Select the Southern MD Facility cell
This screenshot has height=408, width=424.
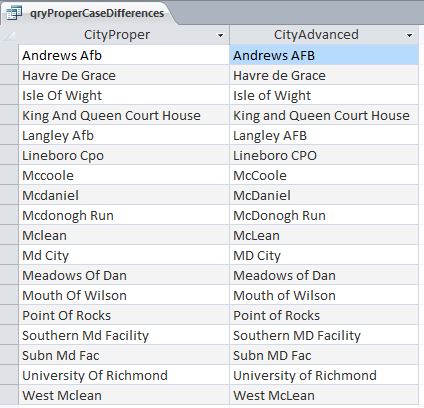click(x=324, y=335)
